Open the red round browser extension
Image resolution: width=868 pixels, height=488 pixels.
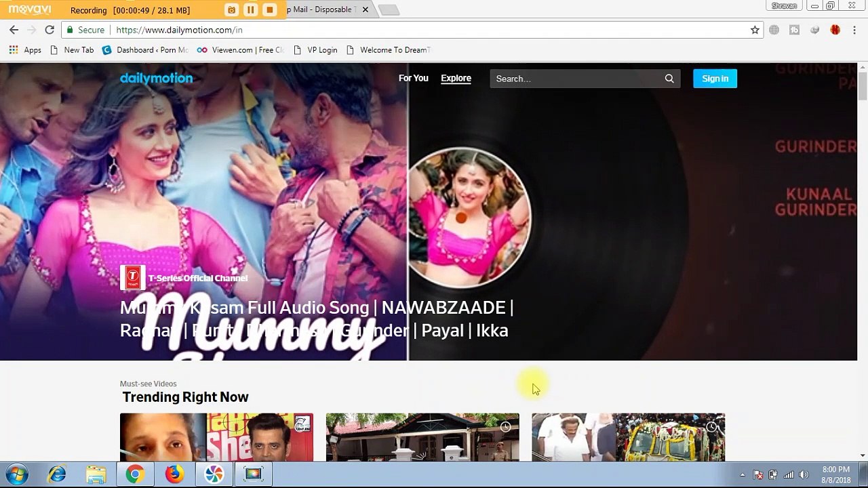pos(835,30)
